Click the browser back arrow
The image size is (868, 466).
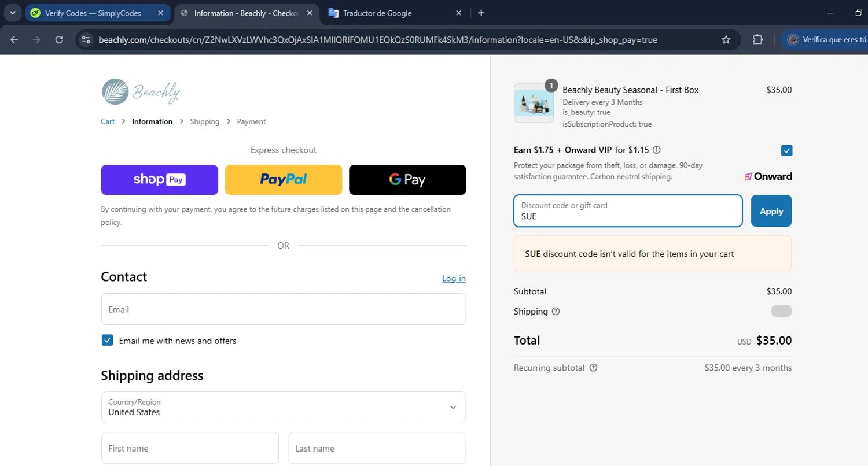click(x=14, y=40)
